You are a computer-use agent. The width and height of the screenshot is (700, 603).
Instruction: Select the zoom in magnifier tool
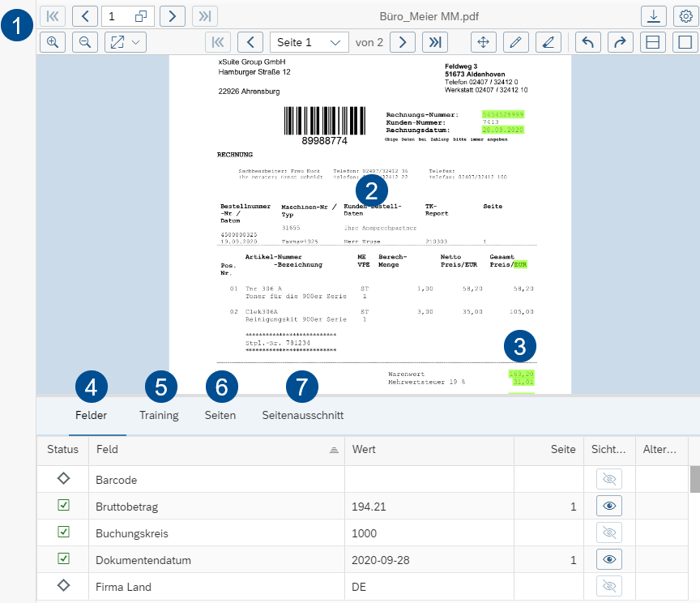pyautogui.click(x=53, y=42)
